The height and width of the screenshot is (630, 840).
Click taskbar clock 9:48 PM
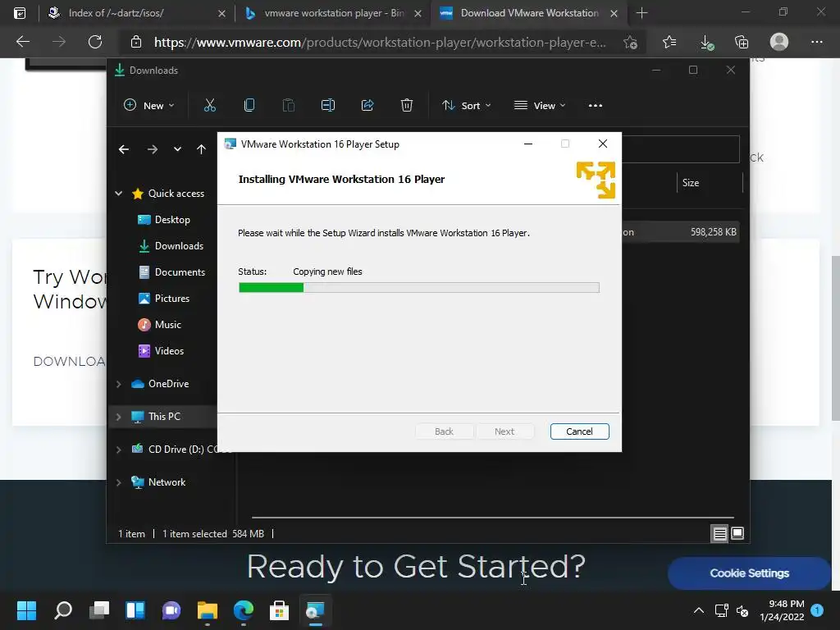[x=782, y=610]
